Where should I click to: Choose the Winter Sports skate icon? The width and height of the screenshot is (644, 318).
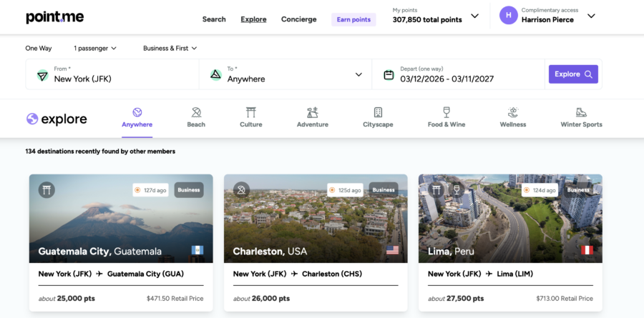click(x=581, y=112)
